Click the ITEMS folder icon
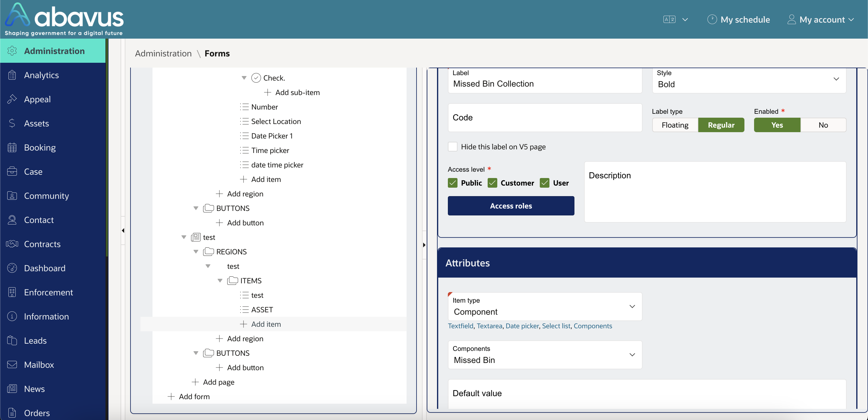 click(x=232, y=280)
